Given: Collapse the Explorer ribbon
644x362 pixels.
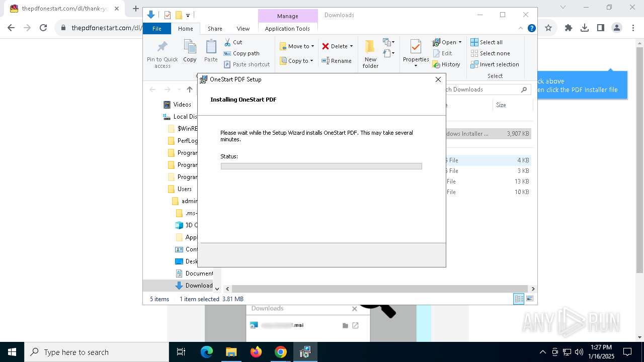Looking at the screenshot, I should pos(521,28).
